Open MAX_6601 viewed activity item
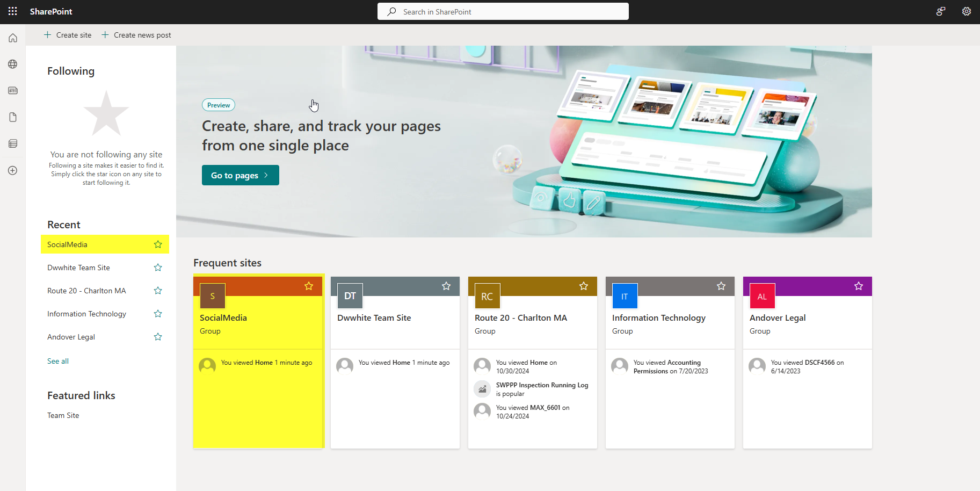Screen dimensions: 980x491 [x=533, y=411]
